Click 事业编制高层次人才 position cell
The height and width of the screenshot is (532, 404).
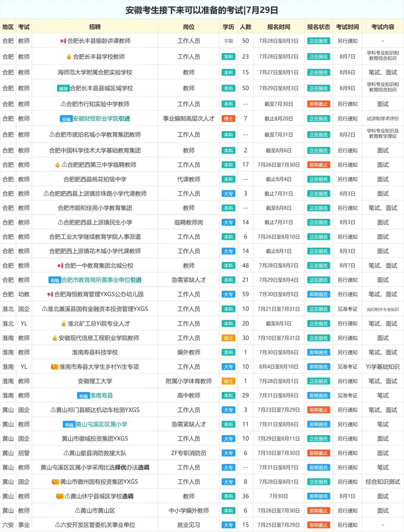click(189, 119)
